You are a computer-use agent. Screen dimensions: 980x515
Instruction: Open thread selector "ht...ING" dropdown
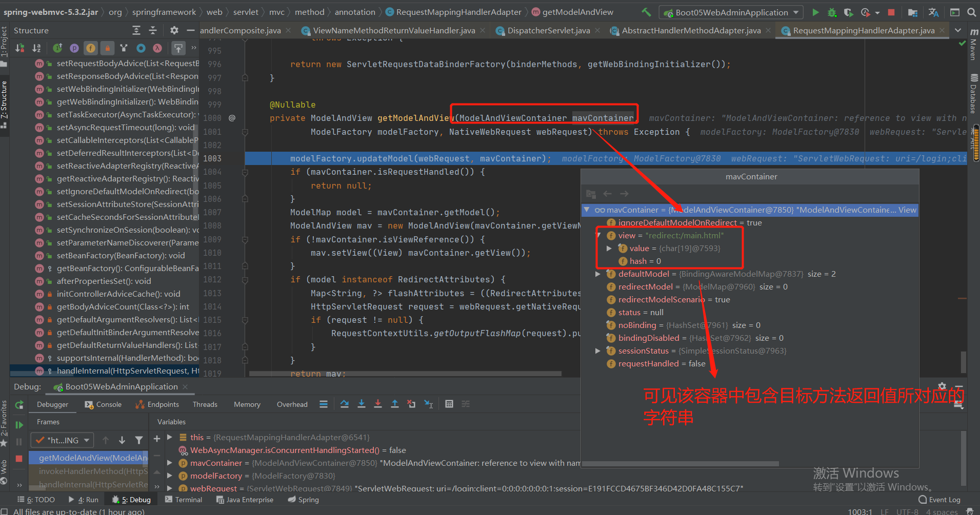(62, 440)
